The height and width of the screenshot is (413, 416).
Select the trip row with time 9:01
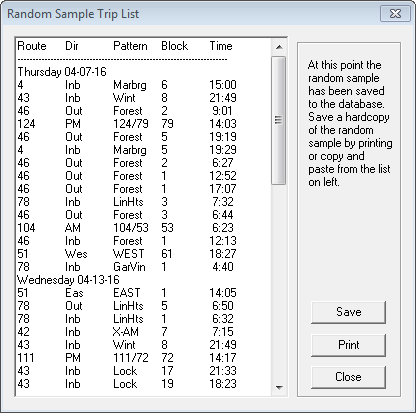coord(127,111)
